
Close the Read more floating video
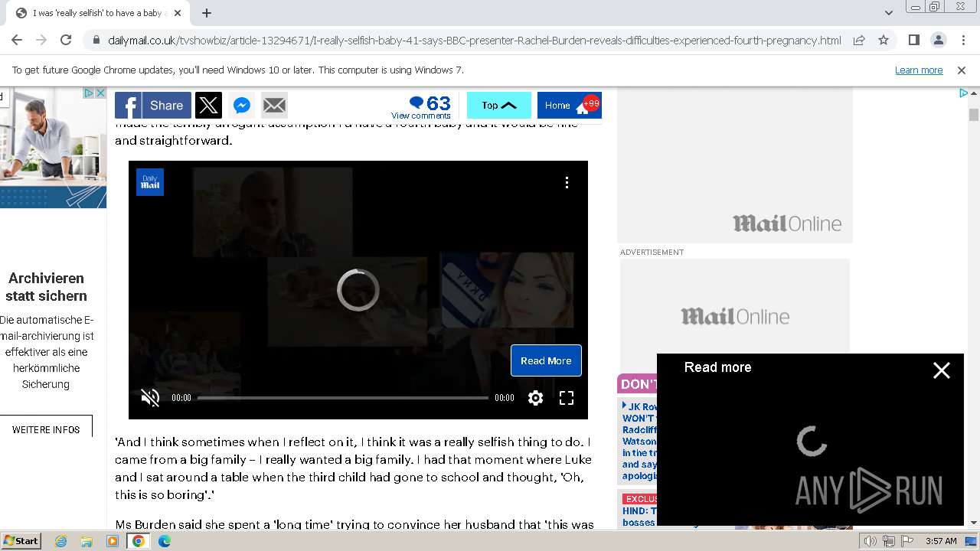[942, 370]
